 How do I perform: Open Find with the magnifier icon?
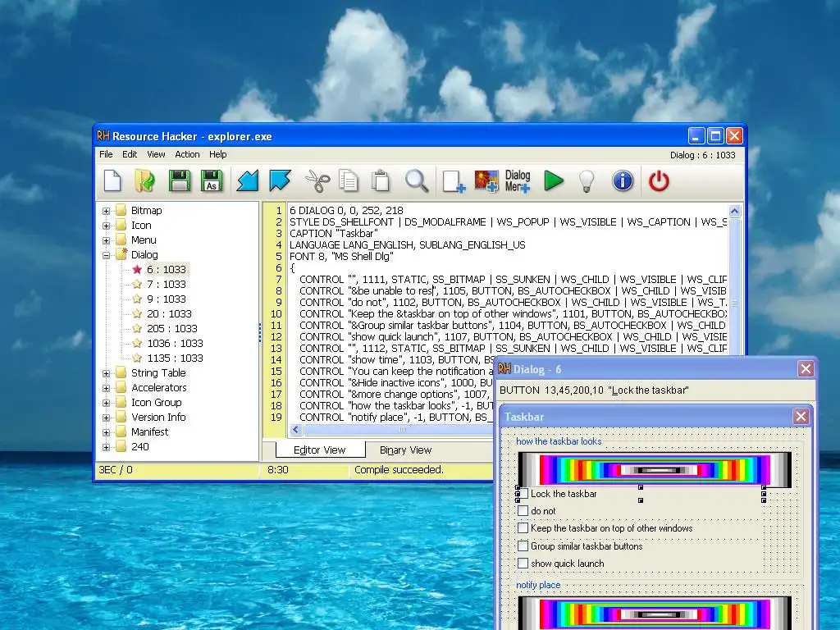[x=416, y=180]
